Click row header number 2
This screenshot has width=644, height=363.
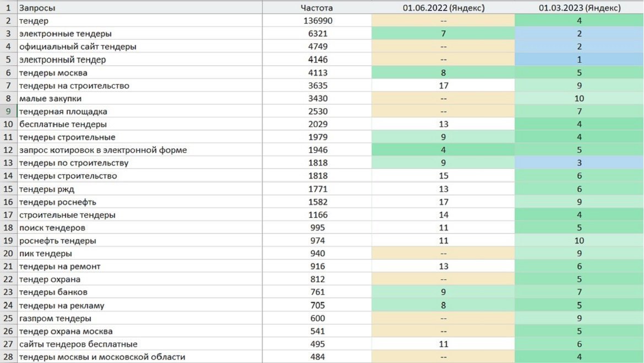click(8, 20)
